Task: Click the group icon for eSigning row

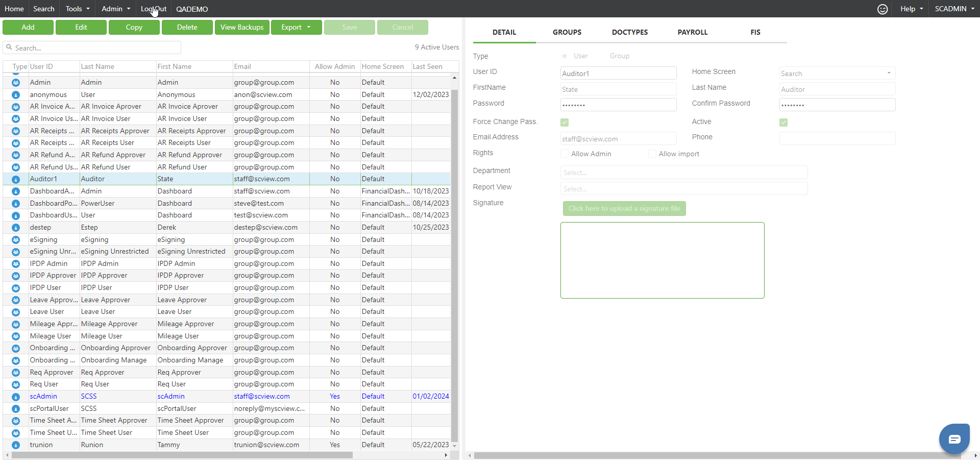Action: tap(16, 240)
